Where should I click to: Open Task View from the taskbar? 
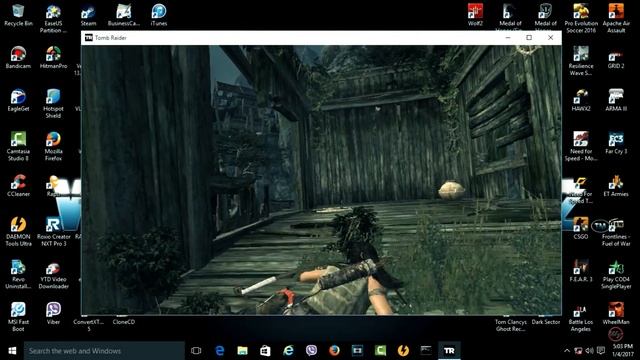click(196, 351)
